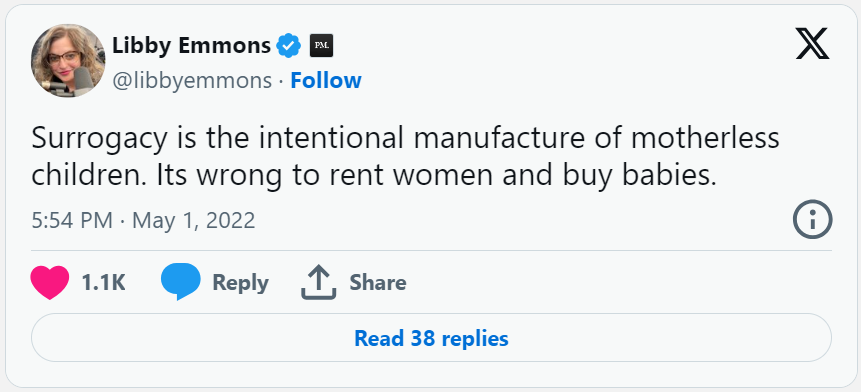This screenshot has width=861, height=392.
Task: Open Libby Emmons' profile photo
Action: (68, 61)
